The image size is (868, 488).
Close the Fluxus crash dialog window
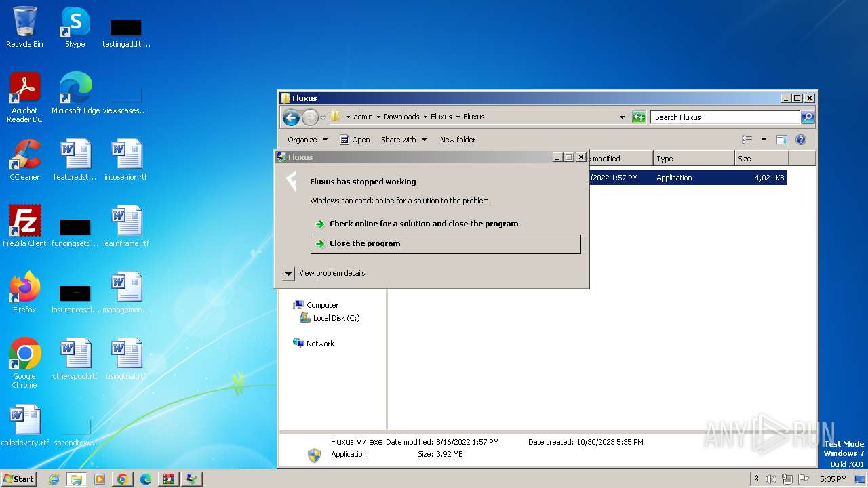point(581,157)
